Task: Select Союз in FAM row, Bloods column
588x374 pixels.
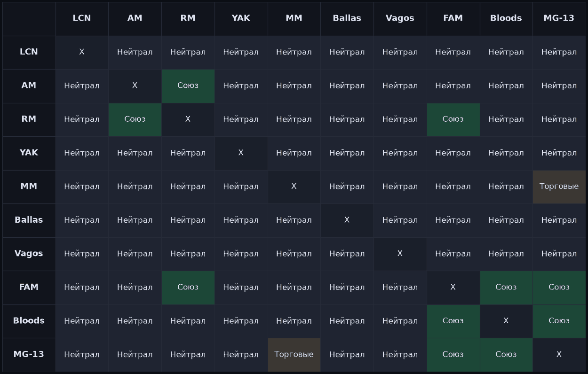Action: click(x=506, y=287)
